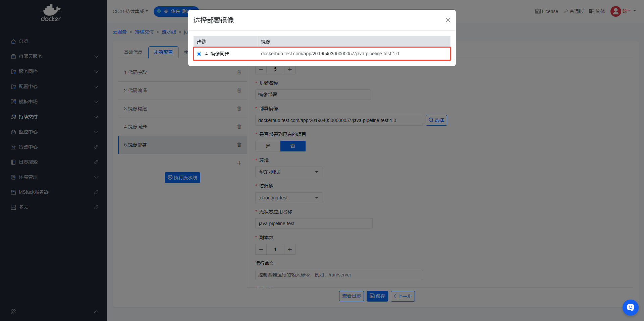Viewport: 644px width, 321px height.
Task: Open the 环境 dropdown showing 华东-测试
Action: click(288, 172)
